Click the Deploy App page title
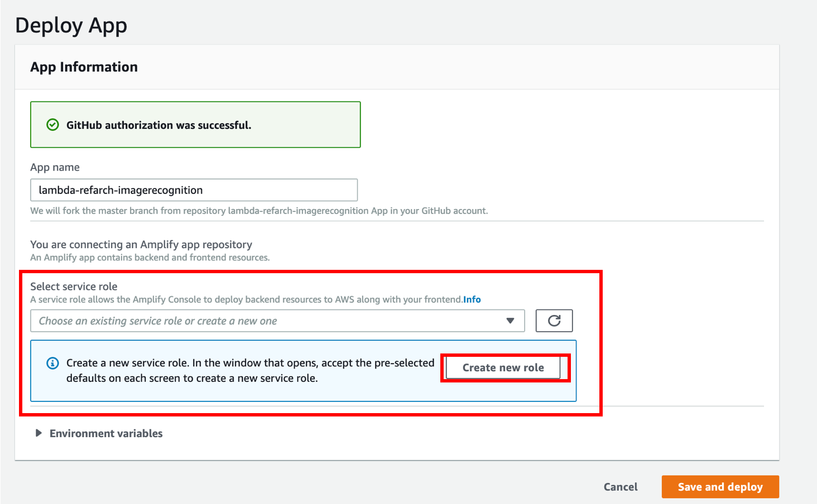The image size is (817, 504). tap(71, 26)
